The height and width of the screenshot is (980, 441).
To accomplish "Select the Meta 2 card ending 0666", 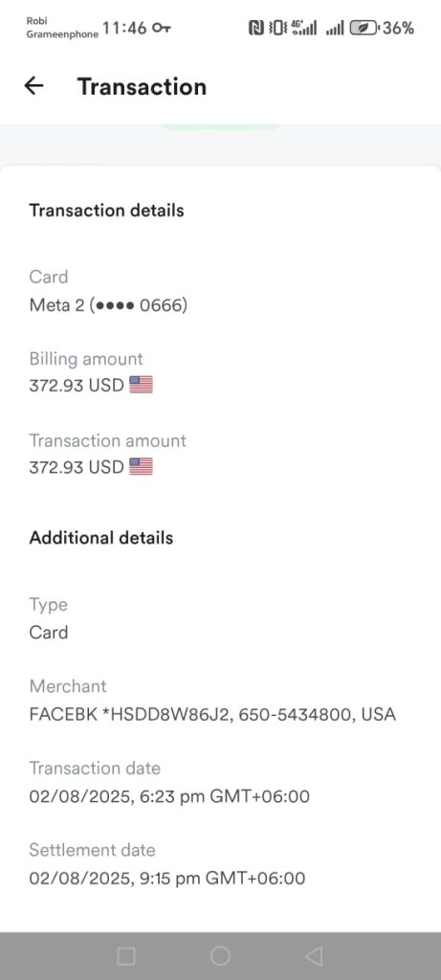I will point(108,305).
